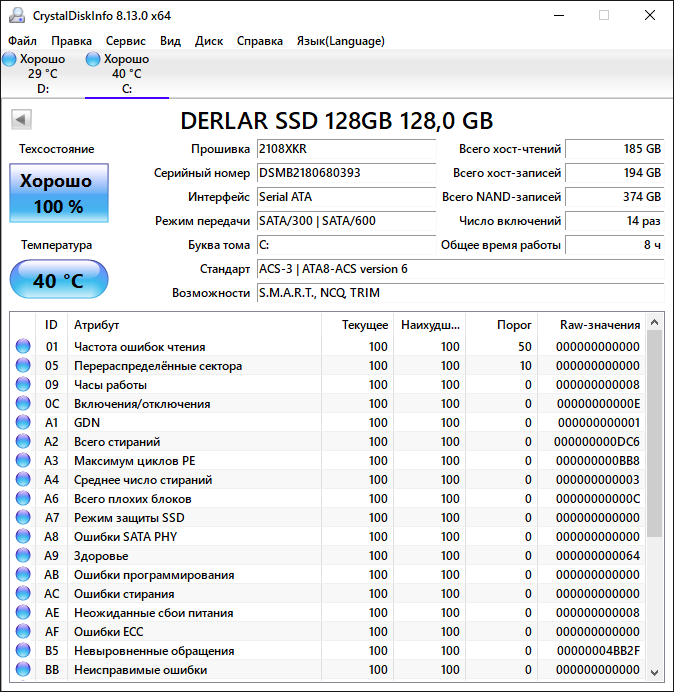Click status orb for Здоровье row
Image resolution: width=674 pixels, height=692 pixels.
23,555
